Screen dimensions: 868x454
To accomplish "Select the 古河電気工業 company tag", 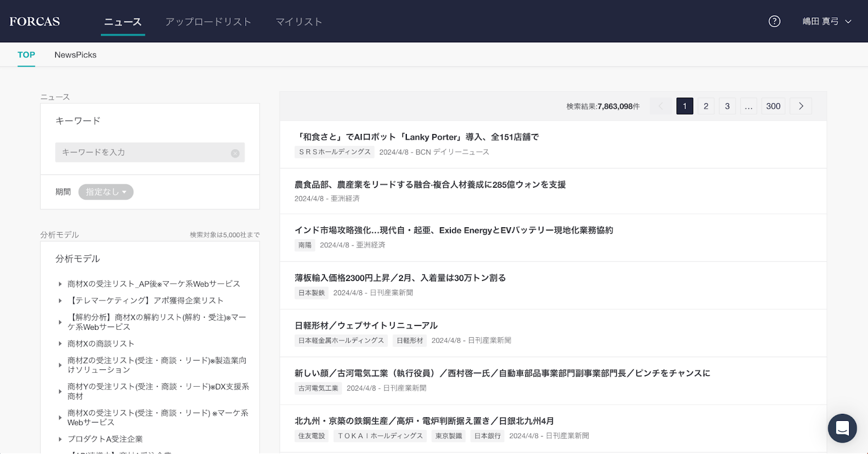I will [318, 388].
